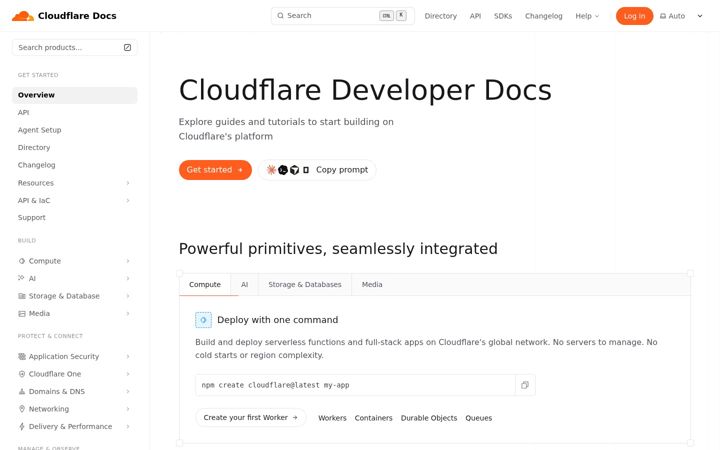Click the AI sparkle icon in sidebar
The width and height of the screenshot is (720, 450).
[22, 278]
